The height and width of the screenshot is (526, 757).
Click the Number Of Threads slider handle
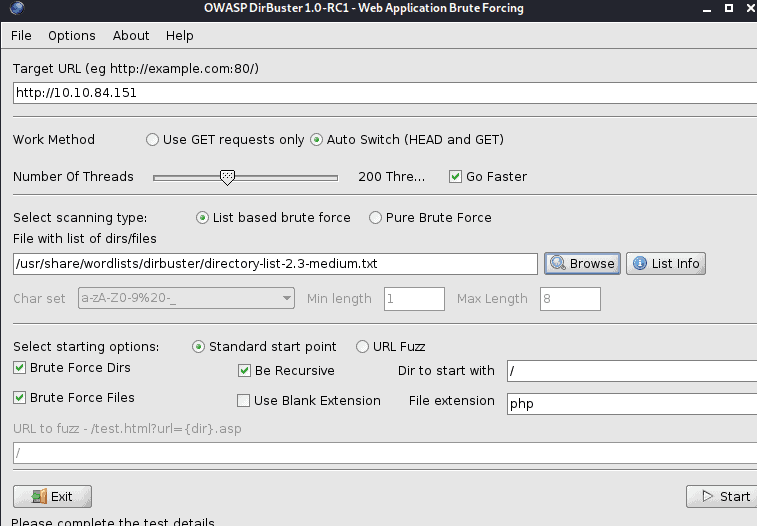tap(227, 178)
